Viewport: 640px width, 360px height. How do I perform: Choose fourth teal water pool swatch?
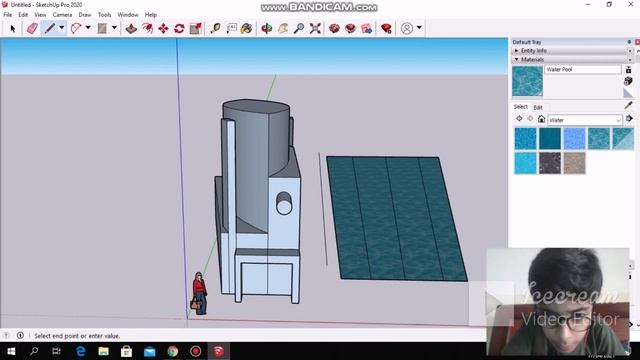point(599,139)
